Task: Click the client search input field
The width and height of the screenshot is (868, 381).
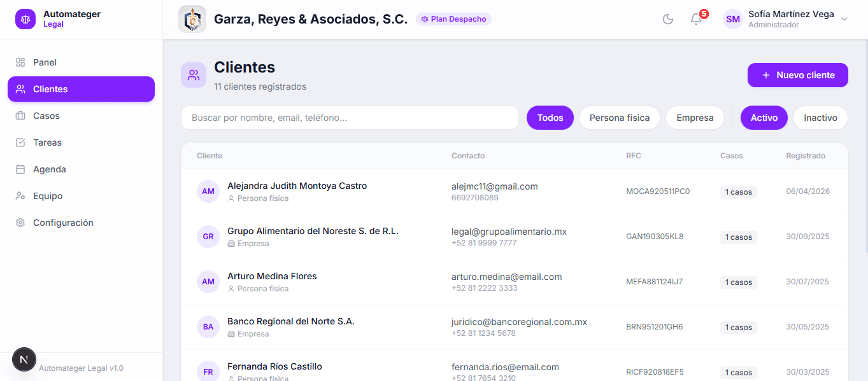Action: pyautogui.click(x=349, y=118)
